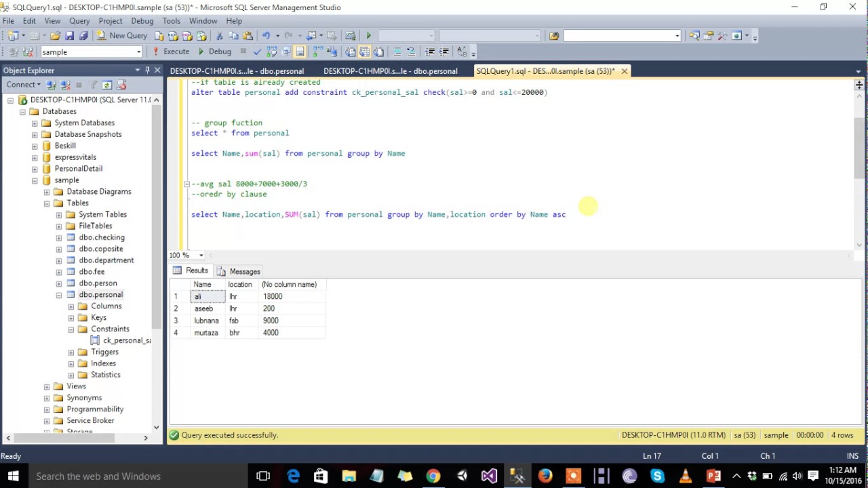Viewport: 868px width, 488px height.
Task: Click the Open File folder icon
Action: [x=55, y=35]
